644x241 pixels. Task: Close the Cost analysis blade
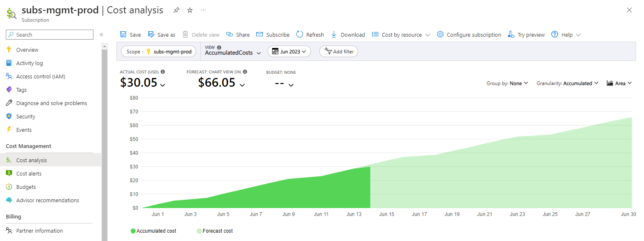tap(629, 10)
